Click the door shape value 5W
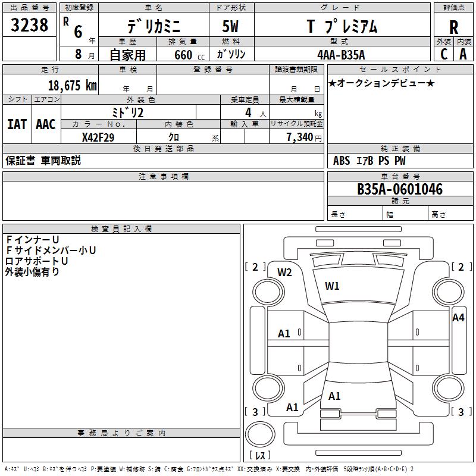Viewport: 476px width, 476px height. (x=230, y=26)
